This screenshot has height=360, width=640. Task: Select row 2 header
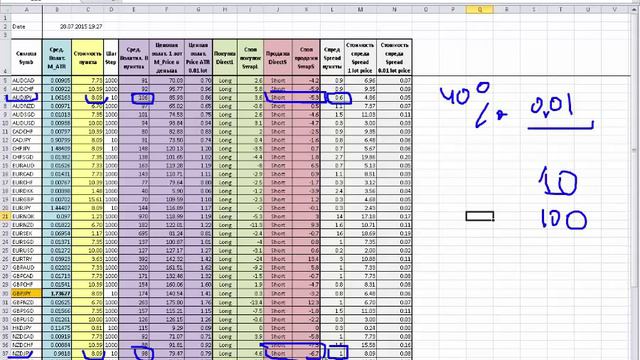[5, 27]
